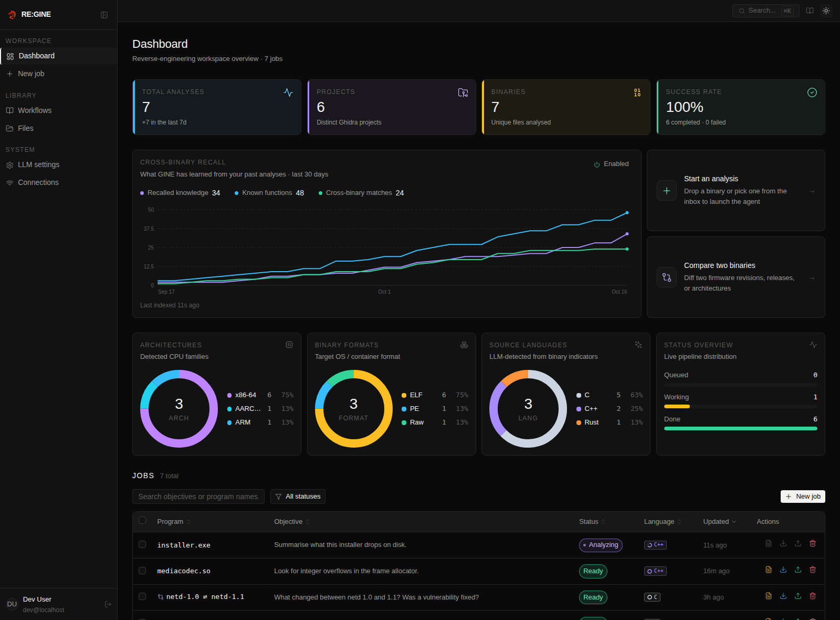Click the Projects card folder icon

pos(463,92)
